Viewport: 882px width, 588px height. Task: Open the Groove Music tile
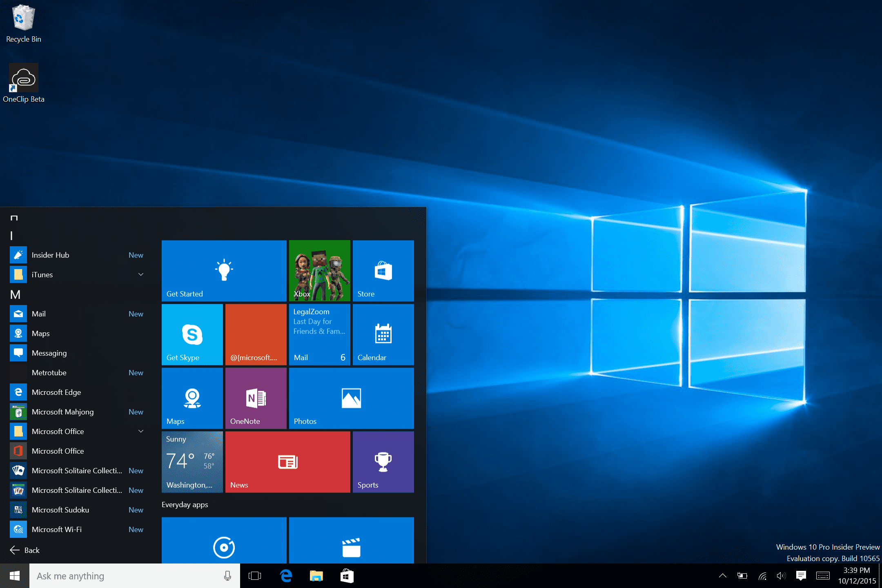(224, 540)
